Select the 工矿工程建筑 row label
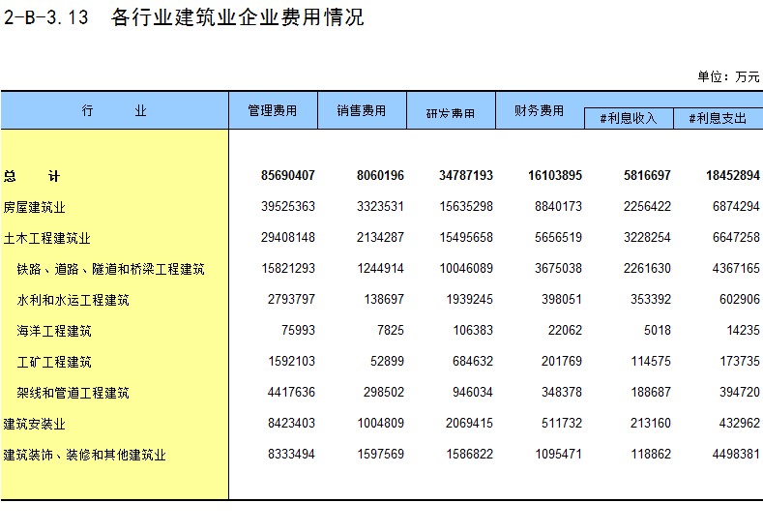Image resolution: width=763 pixels, height=532 pixels. (x=54, y=362)
